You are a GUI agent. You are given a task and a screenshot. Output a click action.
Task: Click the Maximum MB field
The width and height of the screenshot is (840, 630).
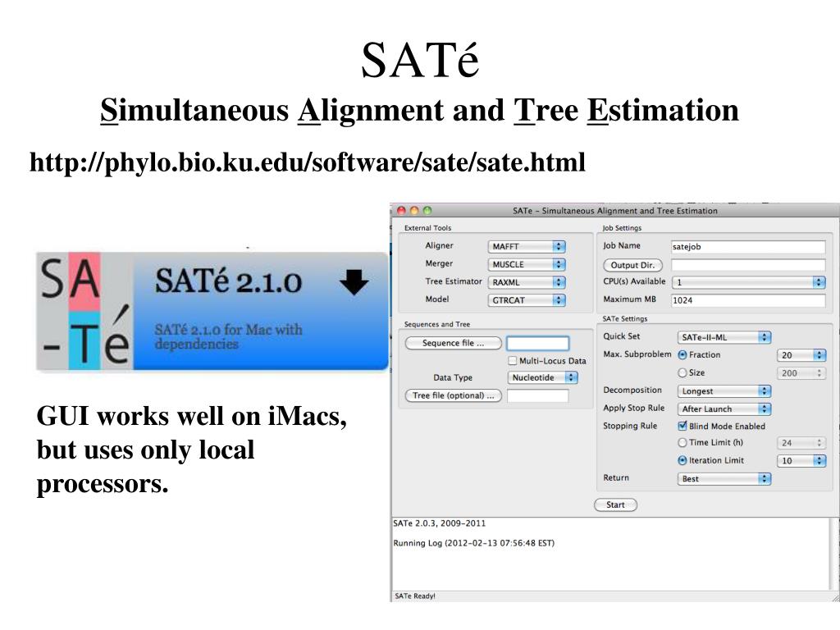748,300
